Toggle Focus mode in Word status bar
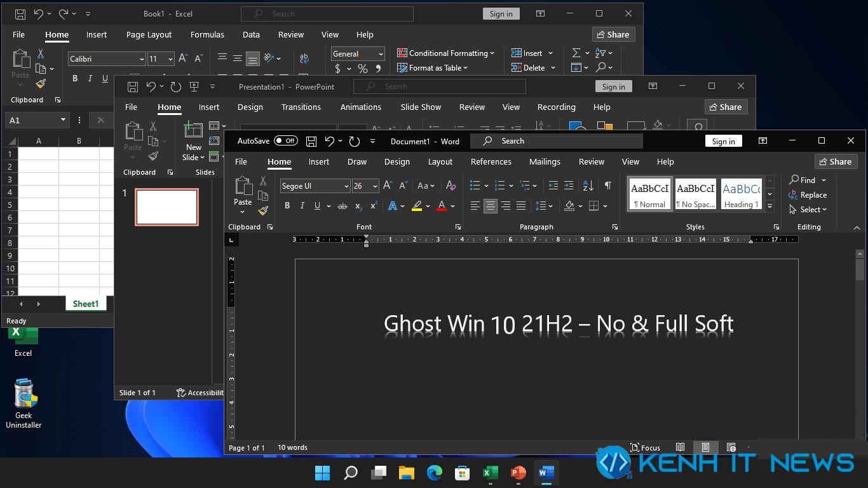The image size is (868, 488). point(645,447)
